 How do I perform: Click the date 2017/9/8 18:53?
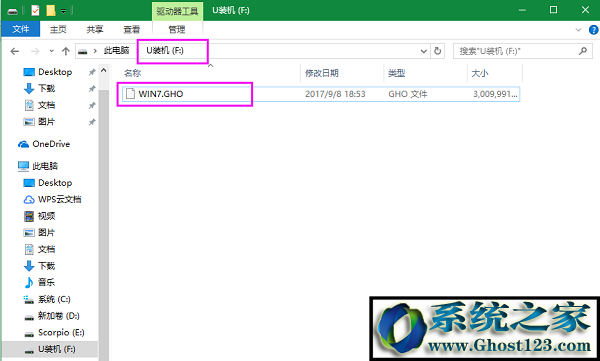click(x=335, y=94)
